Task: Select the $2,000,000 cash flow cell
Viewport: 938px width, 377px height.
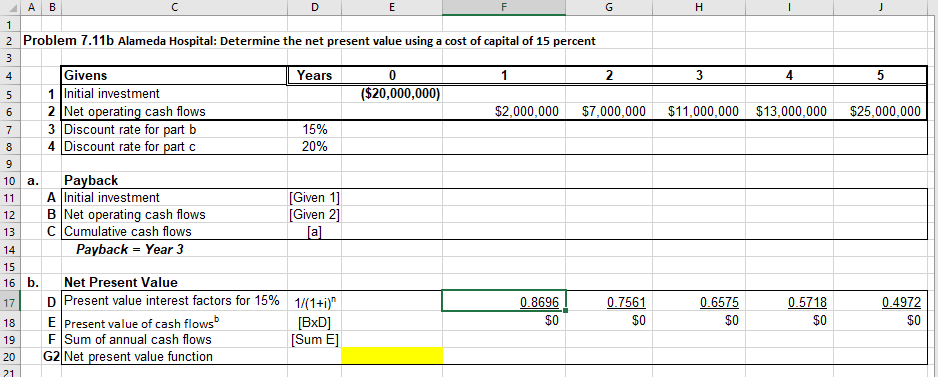Action: click(503, 111)
